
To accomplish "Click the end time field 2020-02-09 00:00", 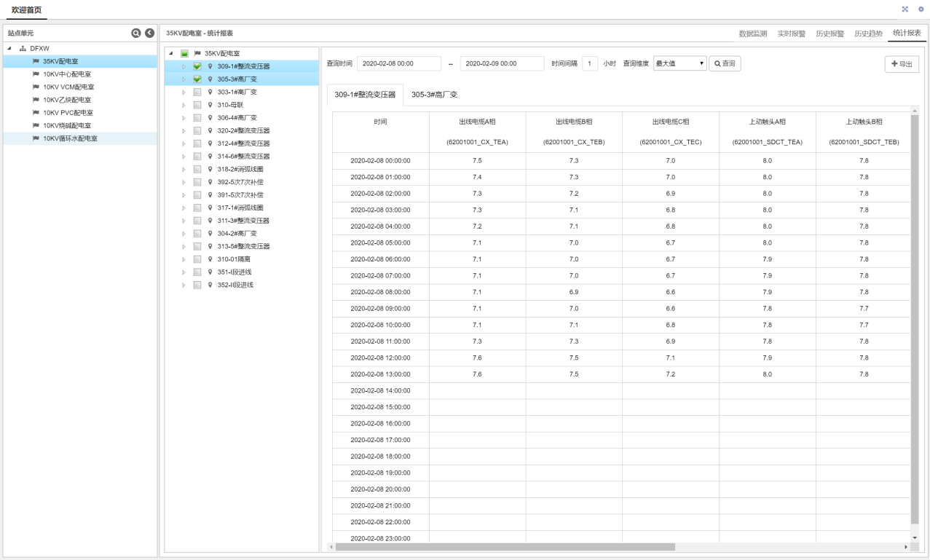I will 503,63.
